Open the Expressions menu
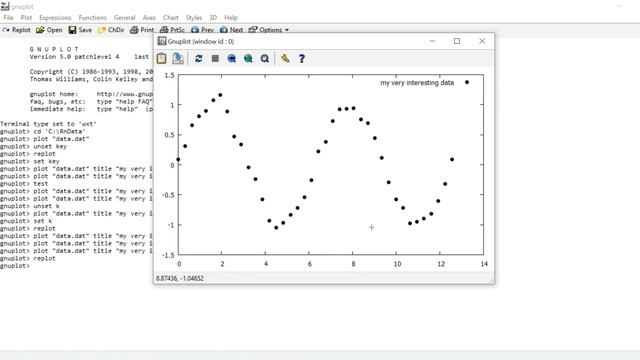The width and height of the screenshot is (640, 360). (55, 18)
